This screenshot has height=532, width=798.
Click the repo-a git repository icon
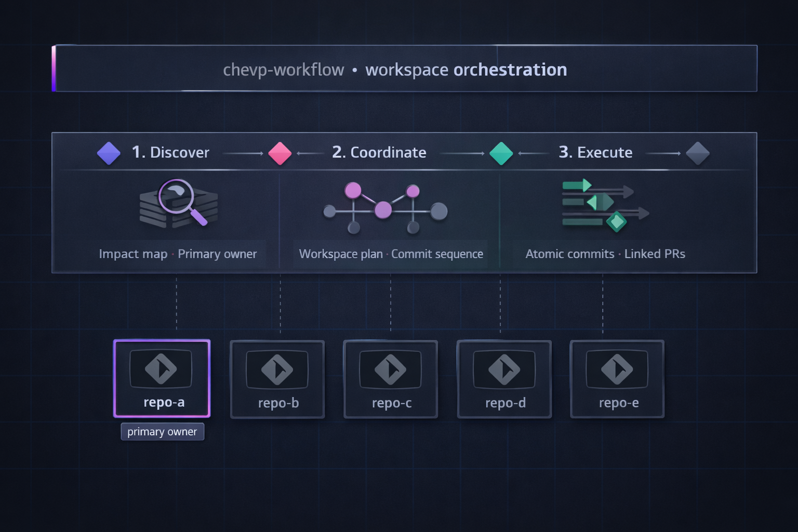coord(162,369)
